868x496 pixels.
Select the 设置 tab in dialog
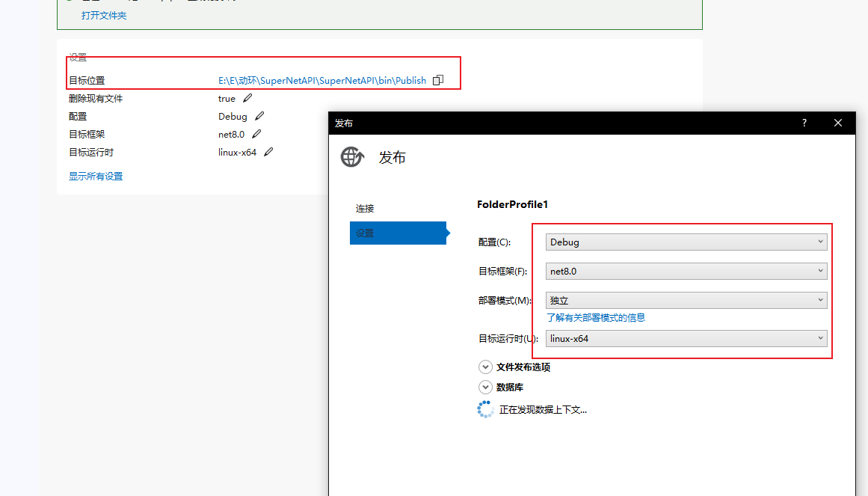[398, 233]
